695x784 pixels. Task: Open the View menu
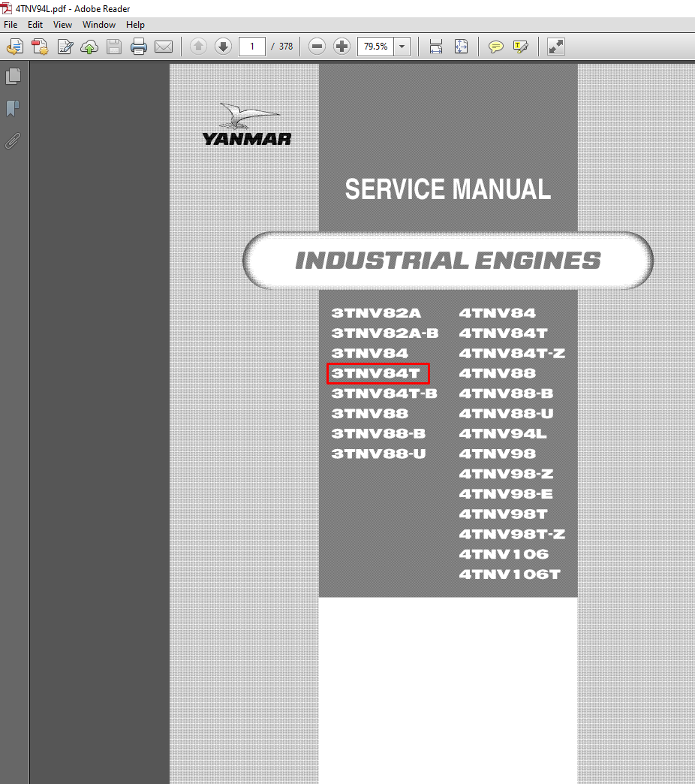point(62,25)
